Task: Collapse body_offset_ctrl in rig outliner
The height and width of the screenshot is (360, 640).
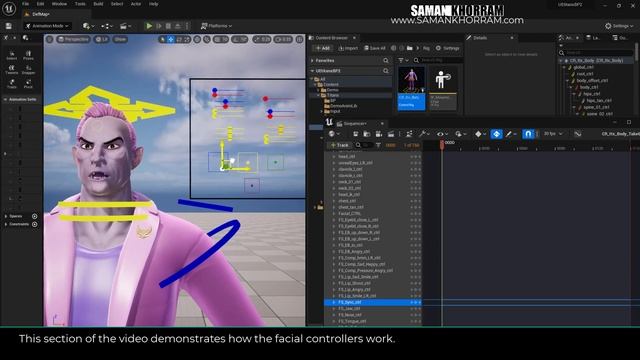Action: tap(568, 81)
